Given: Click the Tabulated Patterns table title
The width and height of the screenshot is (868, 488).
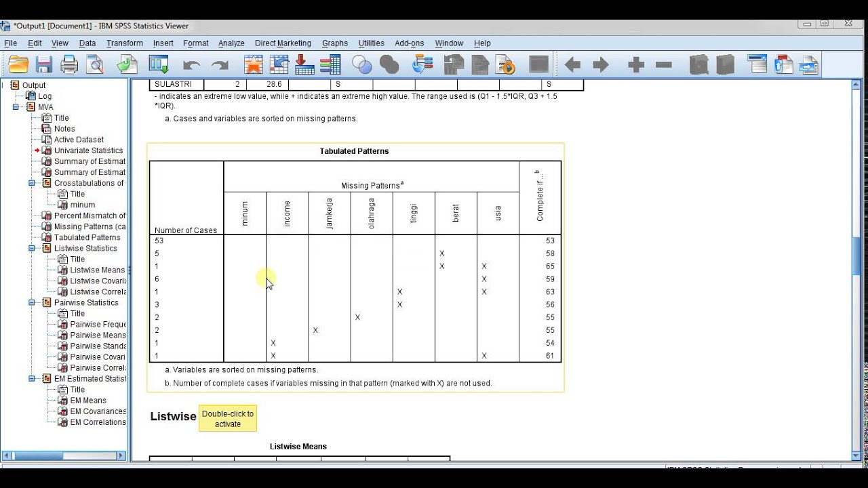Looking at the screenshot, I should click(x=354, y=151).
